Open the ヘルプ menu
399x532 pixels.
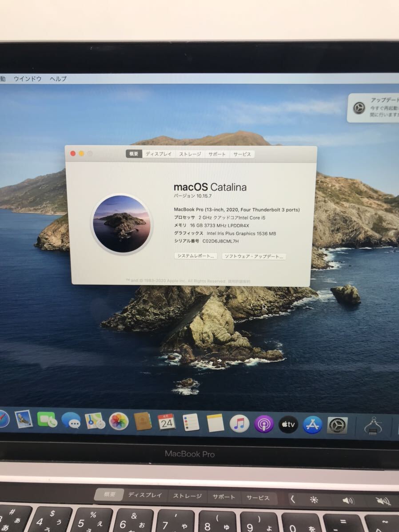click(58, 79)
